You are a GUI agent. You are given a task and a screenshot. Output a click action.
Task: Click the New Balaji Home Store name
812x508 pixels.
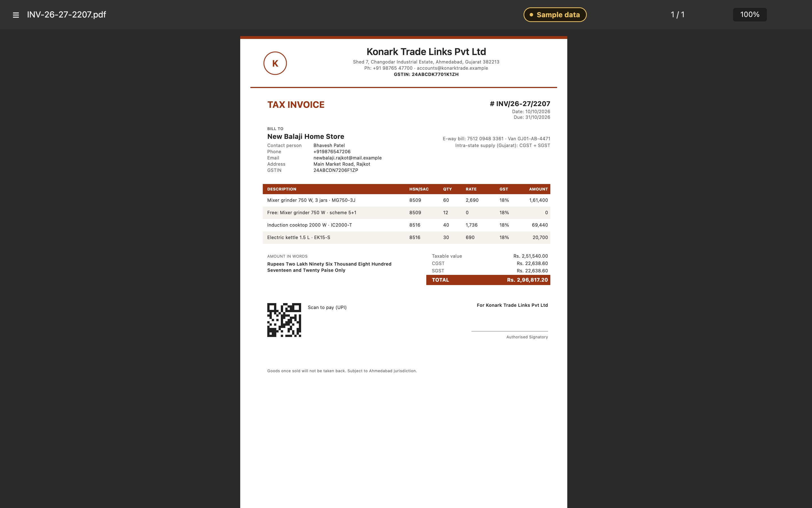pos(306,136)
